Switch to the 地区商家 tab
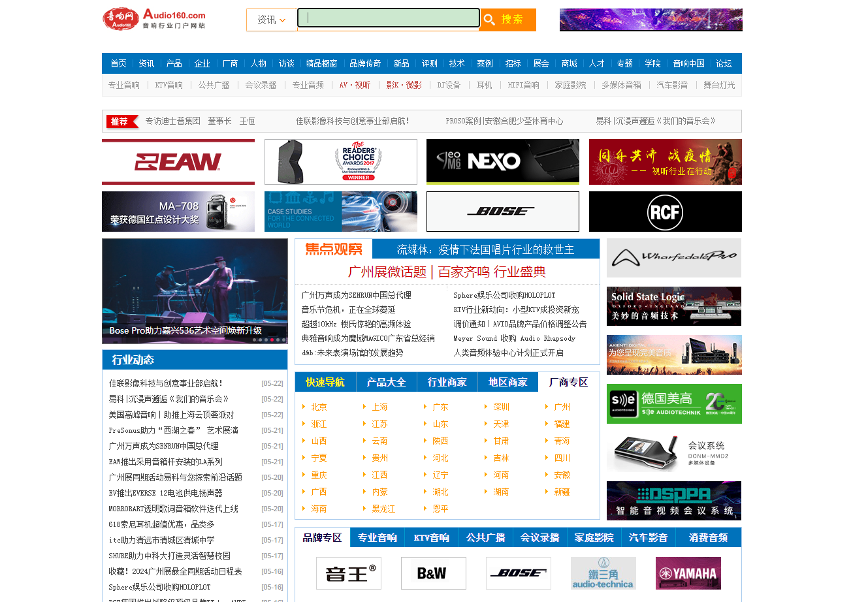This screenshot has height=602, width=868. [507, 382]
